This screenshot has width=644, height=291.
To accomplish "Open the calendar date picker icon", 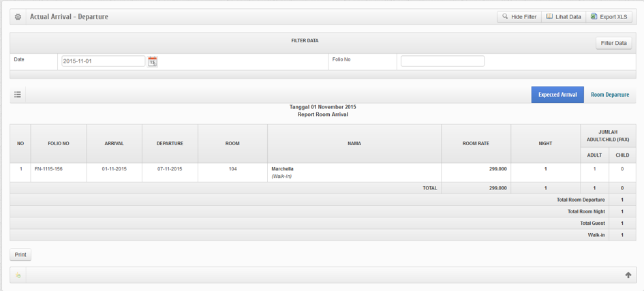I will (153, 61).
